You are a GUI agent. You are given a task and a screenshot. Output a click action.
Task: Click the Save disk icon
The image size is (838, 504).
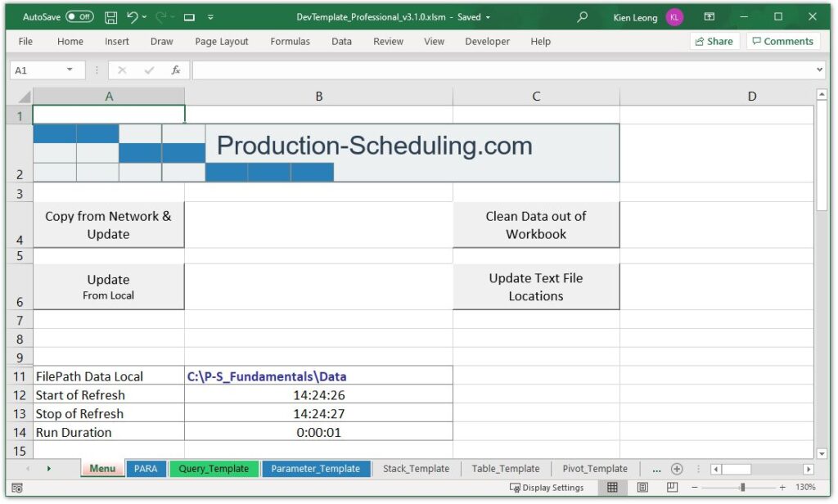point(110,17)
